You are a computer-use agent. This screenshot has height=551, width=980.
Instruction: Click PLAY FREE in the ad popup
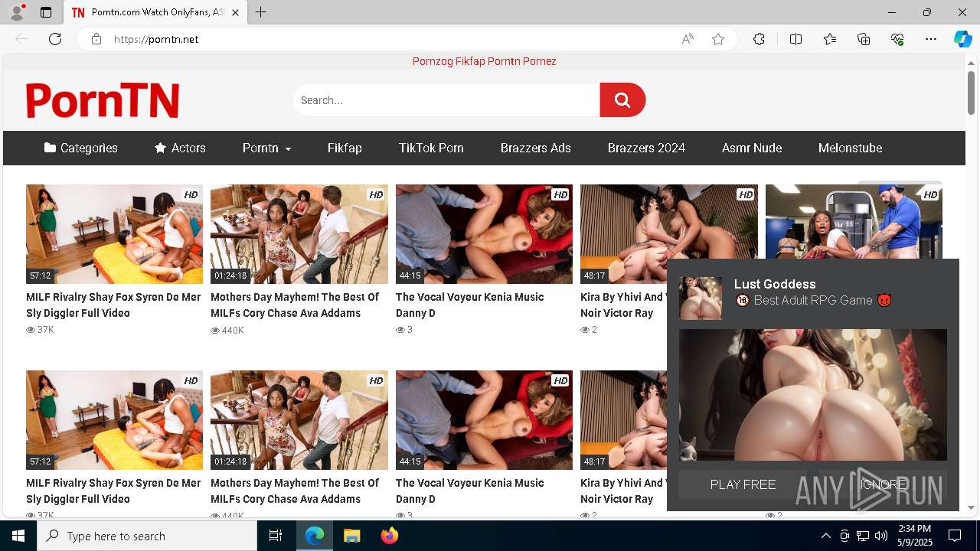click(x=743, y=484)
